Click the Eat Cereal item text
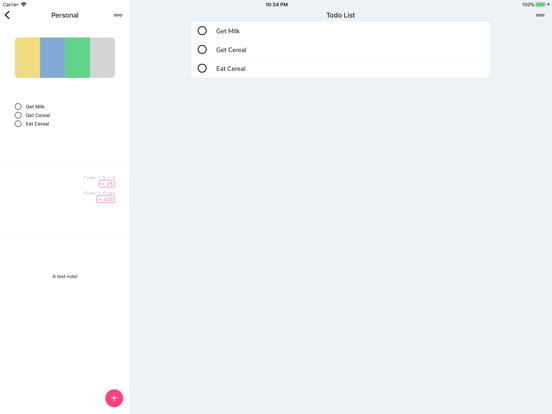This screenshot has height=414, width=552. [x=231, y=68]
